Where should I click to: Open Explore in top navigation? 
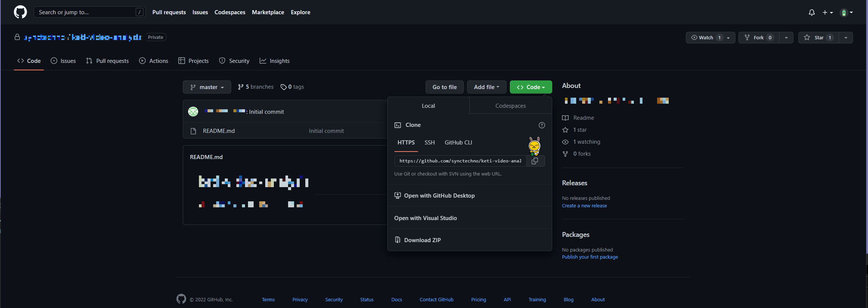pos(300,12)
